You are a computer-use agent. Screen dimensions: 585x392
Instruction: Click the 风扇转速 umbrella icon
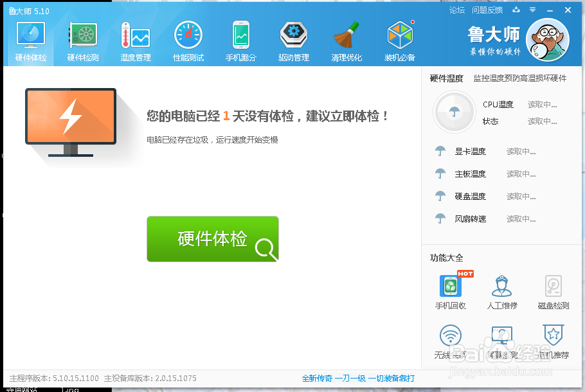[x=440, y=218]
